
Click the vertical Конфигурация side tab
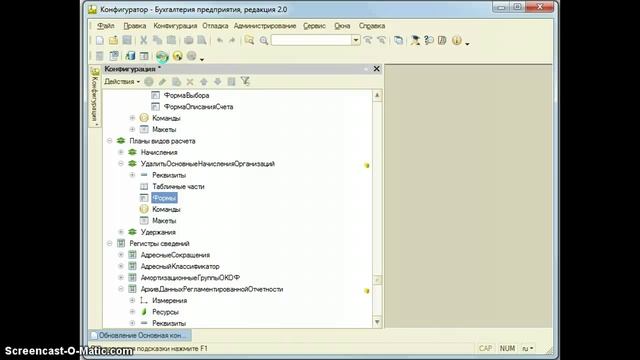tap(95, 96)
